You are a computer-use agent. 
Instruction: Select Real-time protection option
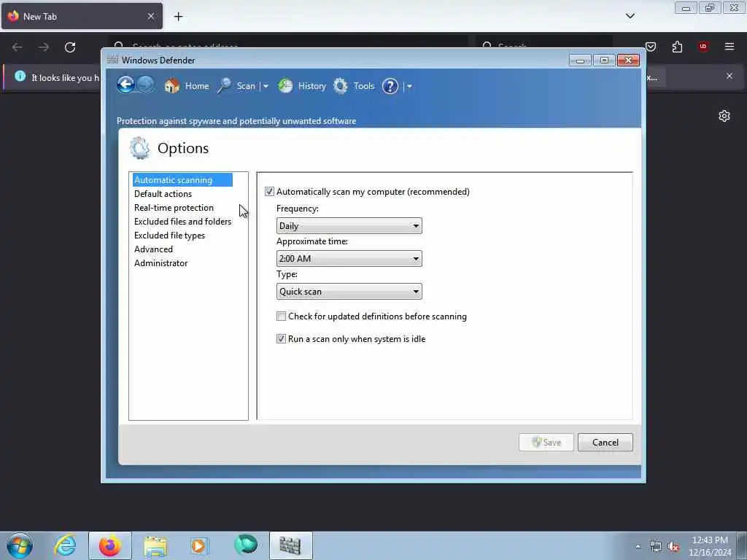click(174, 208)
